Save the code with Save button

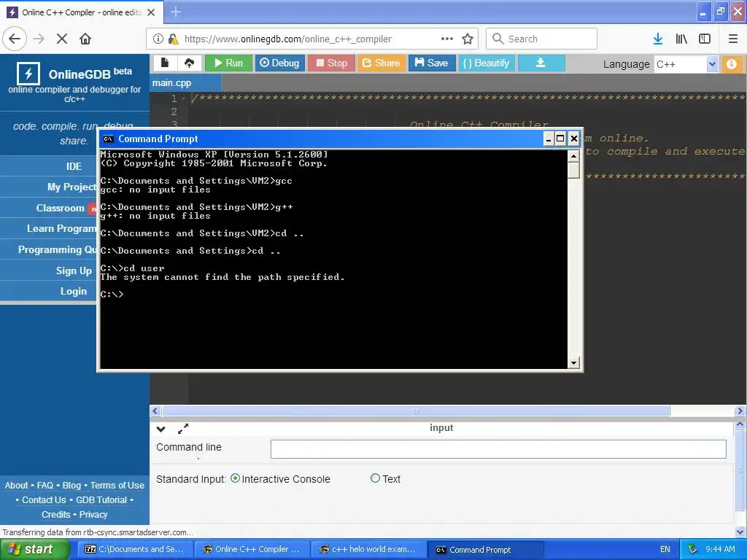pos(431,63)
